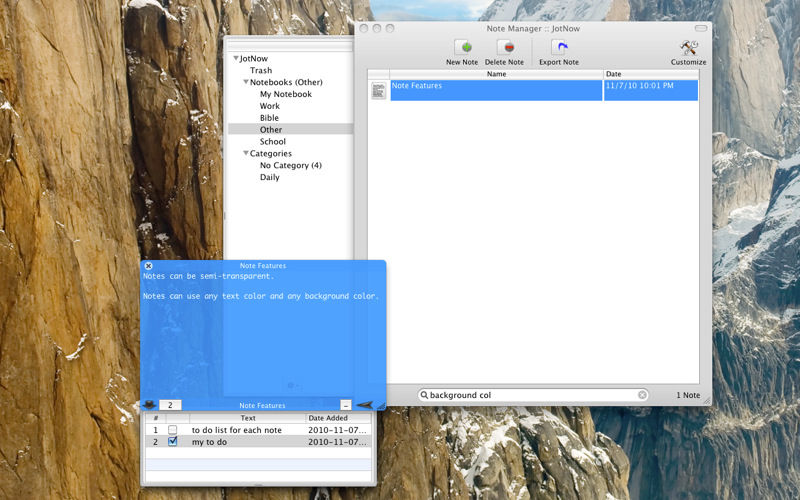Click the hat icon on the sticky note
This screenshot has height=500, width=800.
pyautogui.click(x=149, y=405)
